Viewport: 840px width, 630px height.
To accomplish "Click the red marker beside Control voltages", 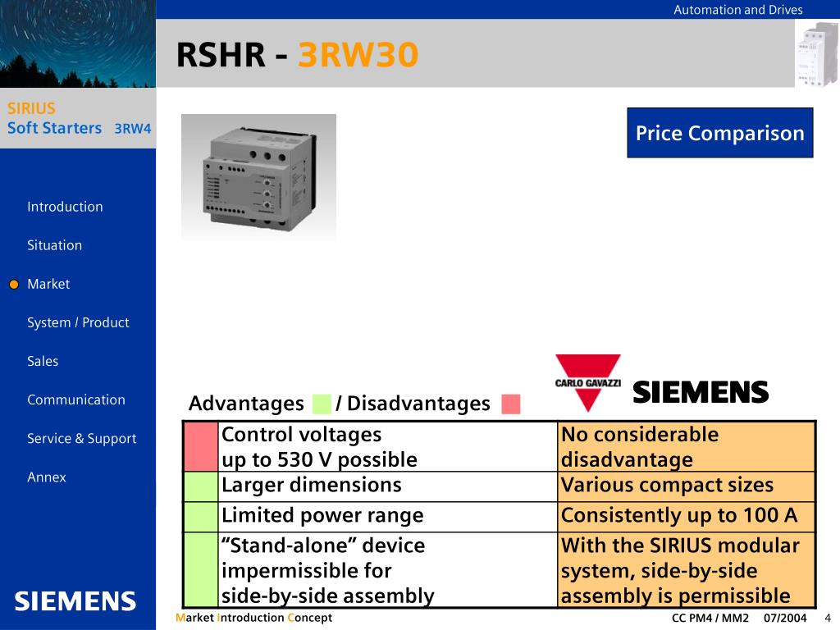I will [x=201, y=447].
